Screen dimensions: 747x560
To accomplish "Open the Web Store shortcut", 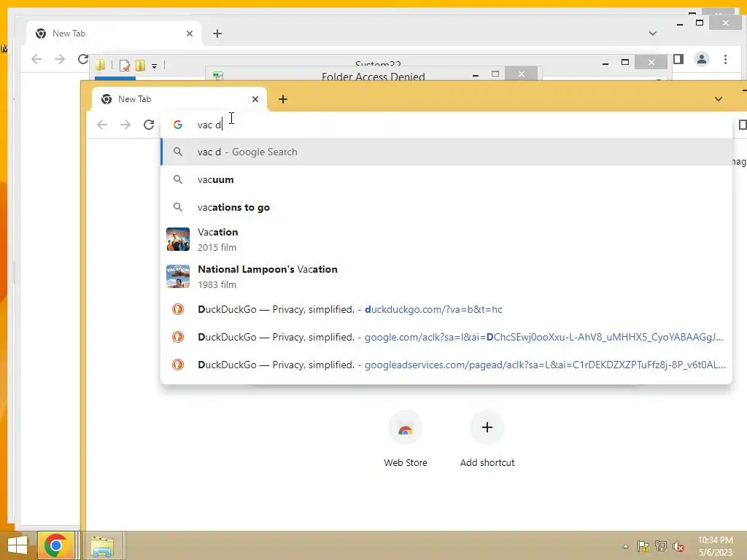I will pyautogui.click(x=406, y=440).
